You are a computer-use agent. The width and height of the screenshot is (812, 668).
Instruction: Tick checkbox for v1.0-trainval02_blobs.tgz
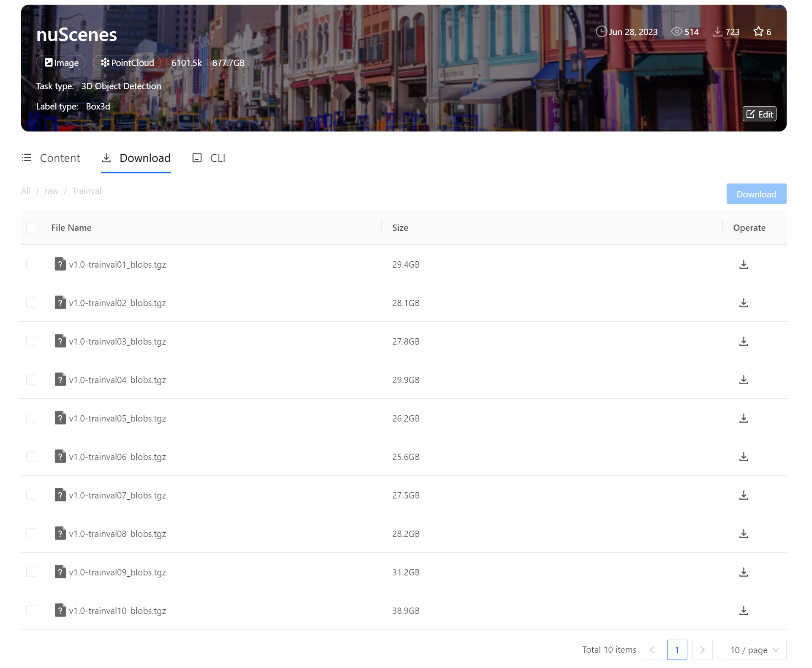(x=31, y=303)
